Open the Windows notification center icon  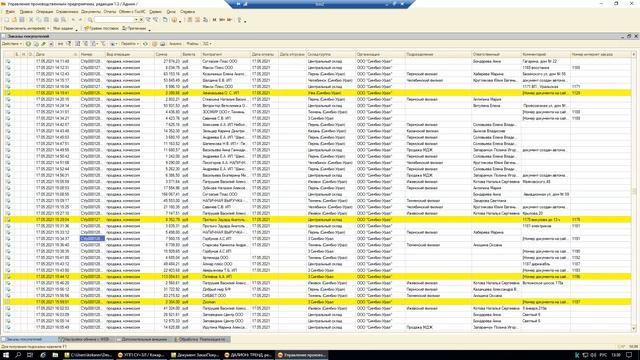pos(630,355)
